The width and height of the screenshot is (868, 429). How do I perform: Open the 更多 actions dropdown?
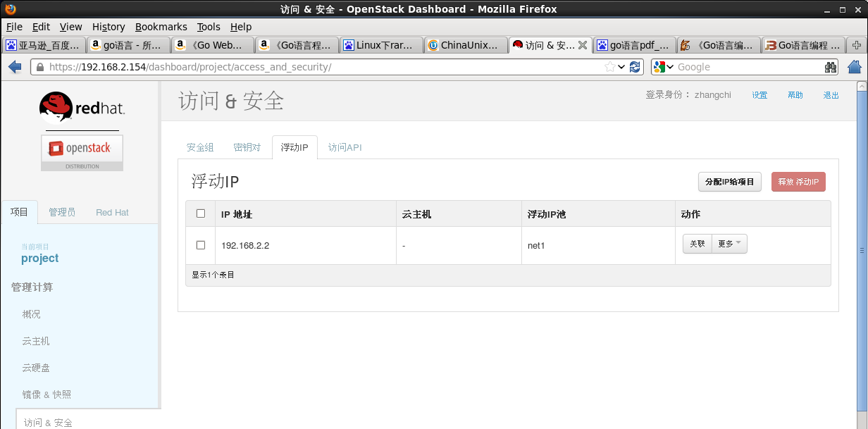click(729, 244)
